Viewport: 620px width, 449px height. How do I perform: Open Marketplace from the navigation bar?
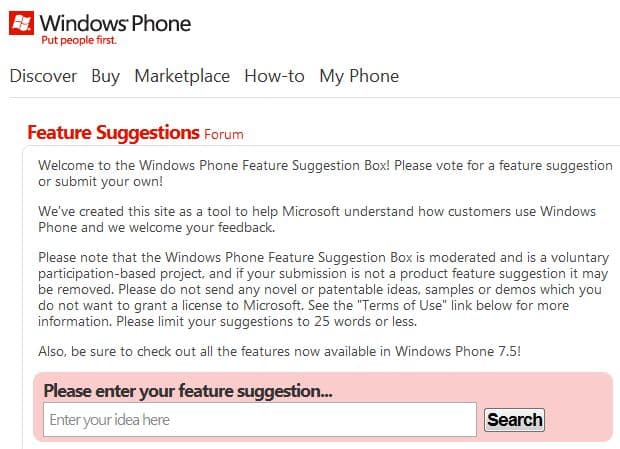point(182,76)
